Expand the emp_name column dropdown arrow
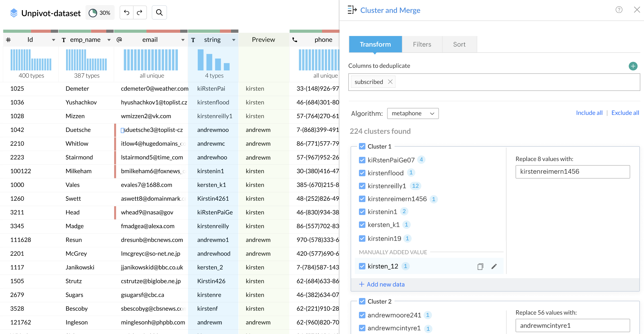 [x=109, y=40]
